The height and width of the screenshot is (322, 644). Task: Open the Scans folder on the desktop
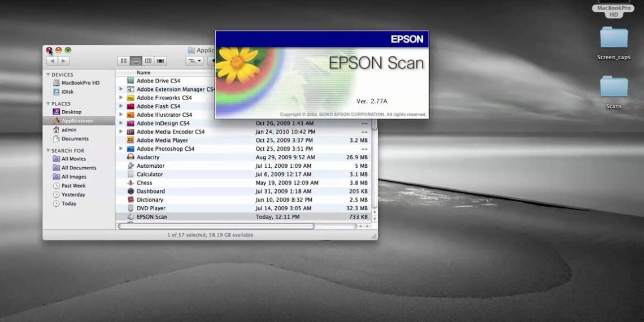click(613, 93)
